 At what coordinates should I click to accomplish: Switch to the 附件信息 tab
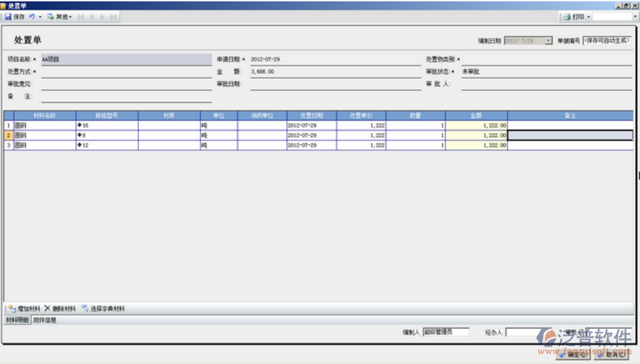pos(45,320)
